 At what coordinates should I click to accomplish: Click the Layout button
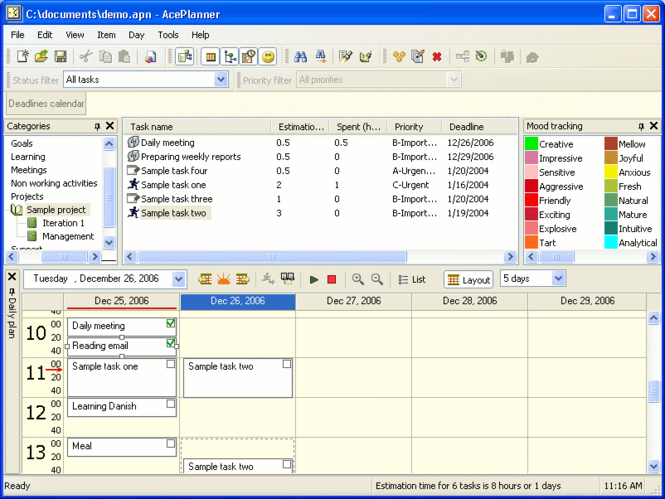coord(469,280)
